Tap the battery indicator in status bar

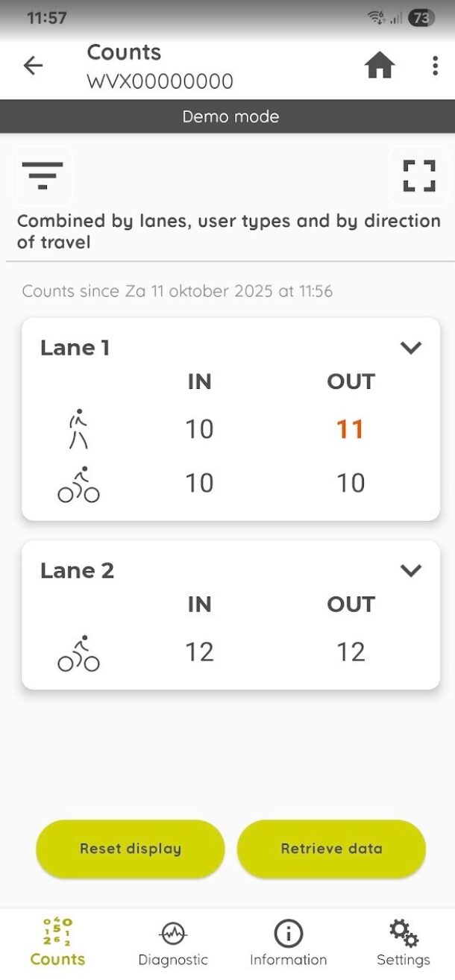421,18
